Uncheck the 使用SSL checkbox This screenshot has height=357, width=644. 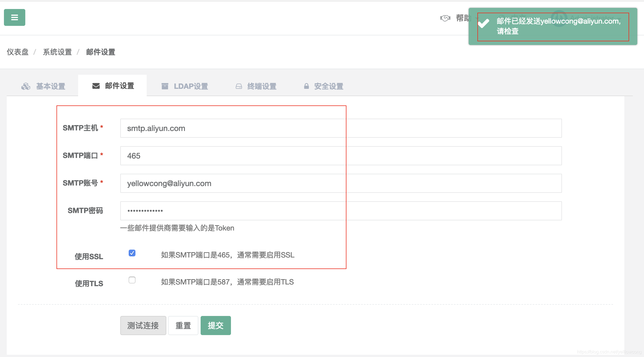click(x=132, y=253)
